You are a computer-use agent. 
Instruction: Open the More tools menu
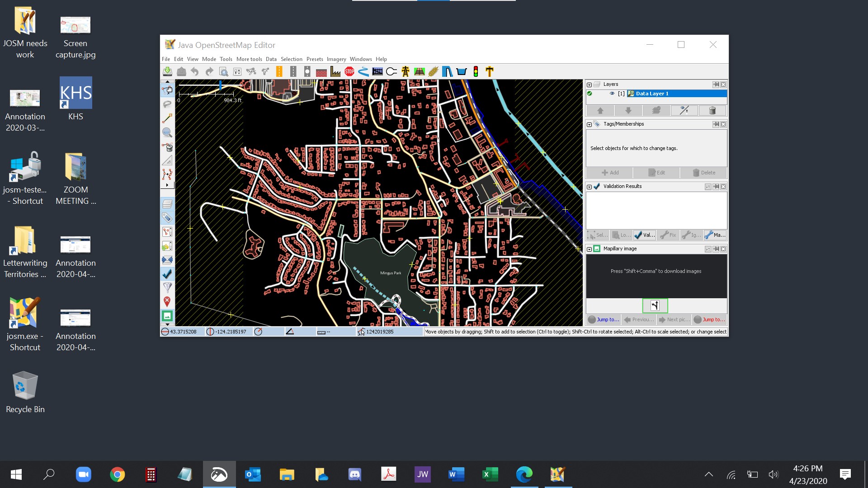(249, 59)
